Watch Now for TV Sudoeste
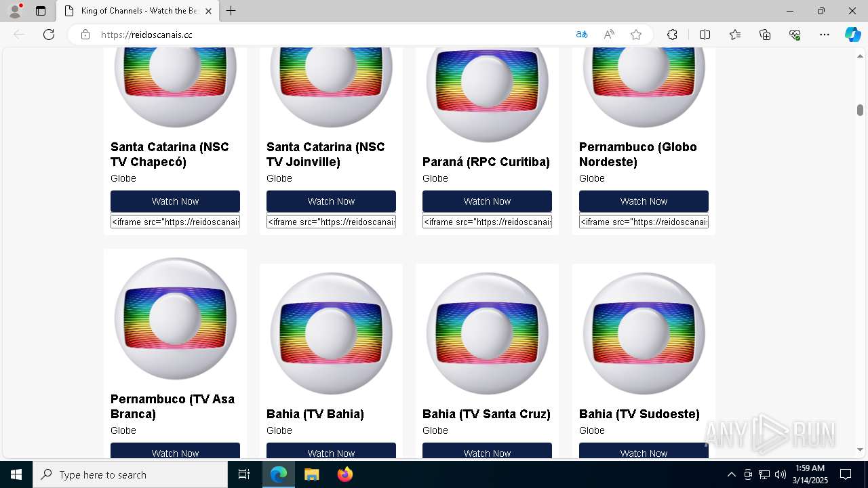This screenshot has width=868, height=488. [644, 451]
